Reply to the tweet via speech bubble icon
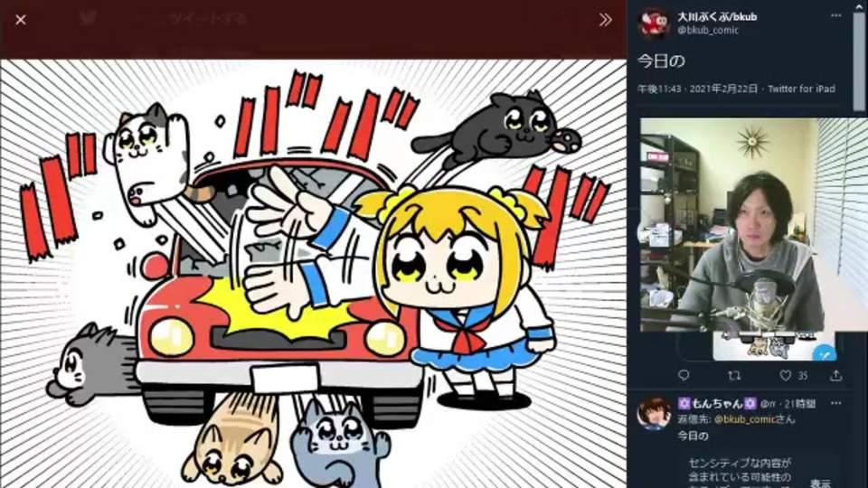Viewport: 868px width, 488px height. (x=684, y=375)
